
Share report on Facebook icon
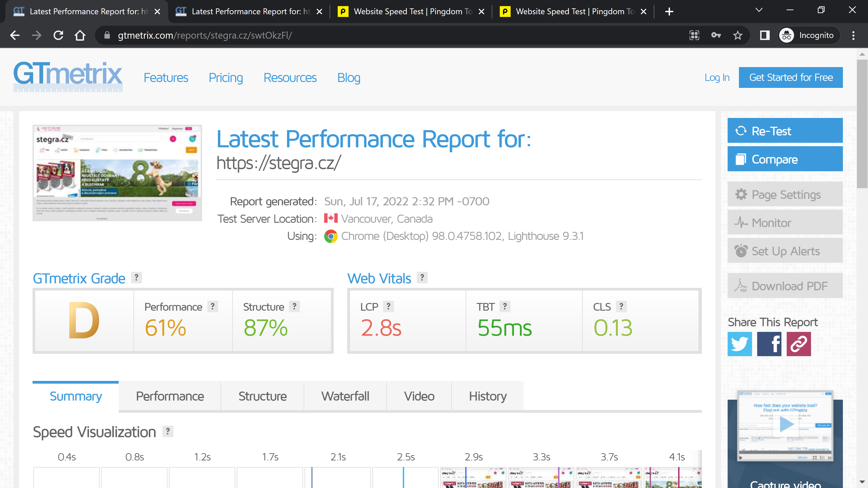[x=769, y=344]
